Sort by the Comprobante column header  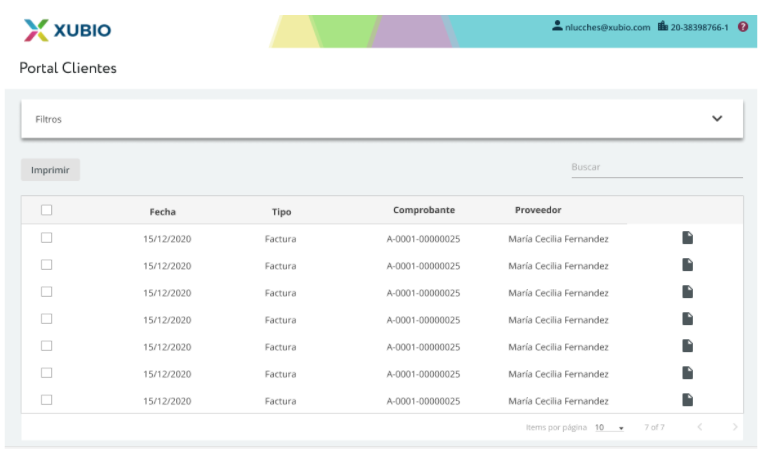tap(424, 210)
